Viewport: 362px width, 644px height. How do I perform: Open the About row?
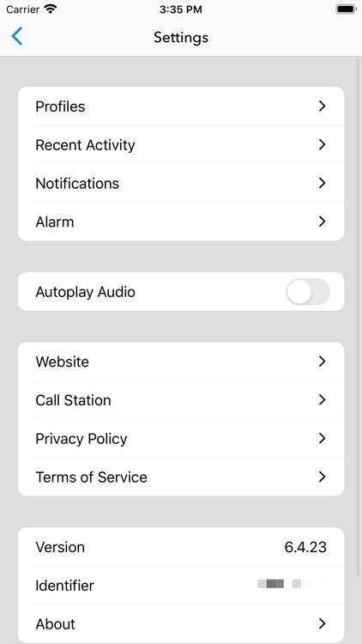point(181,624)
